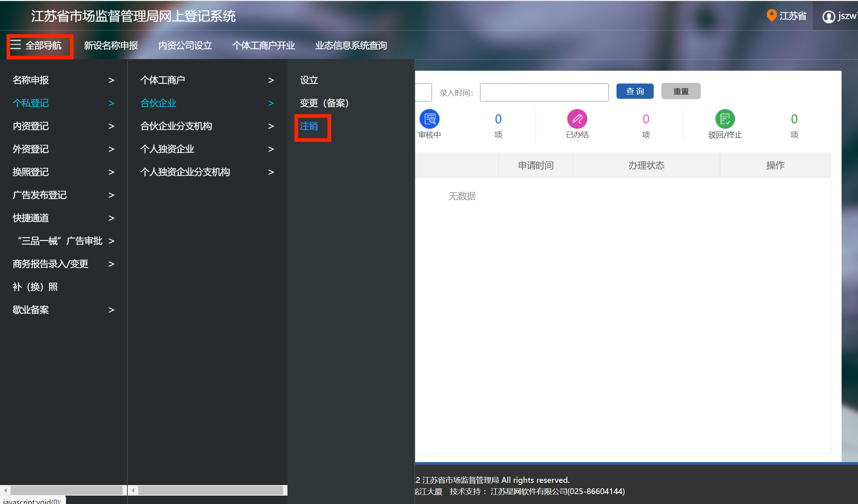
Task: Open 业态信息系统查询 navigation link
Action: point(351,45)
